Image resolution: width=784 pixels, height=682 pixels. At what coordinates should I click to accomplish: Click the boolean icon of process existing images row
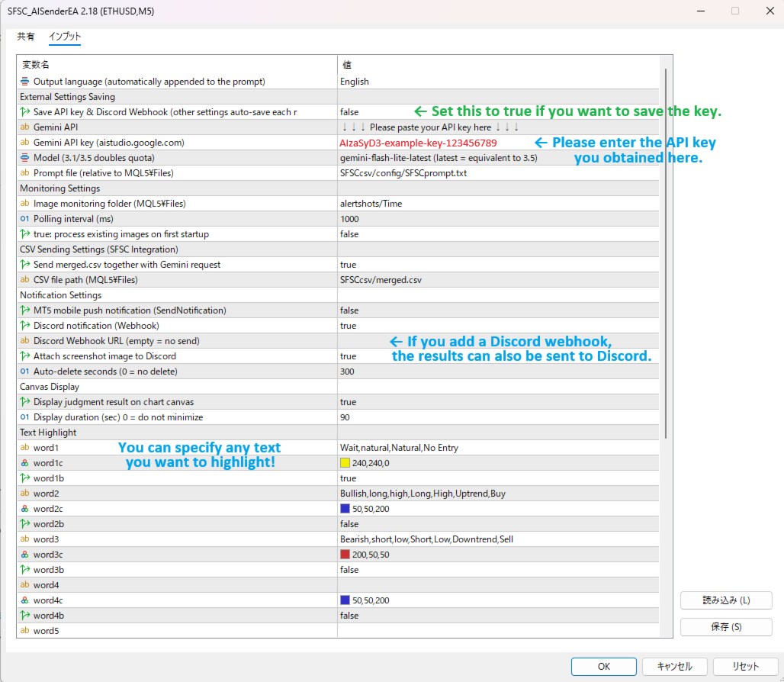24,234
